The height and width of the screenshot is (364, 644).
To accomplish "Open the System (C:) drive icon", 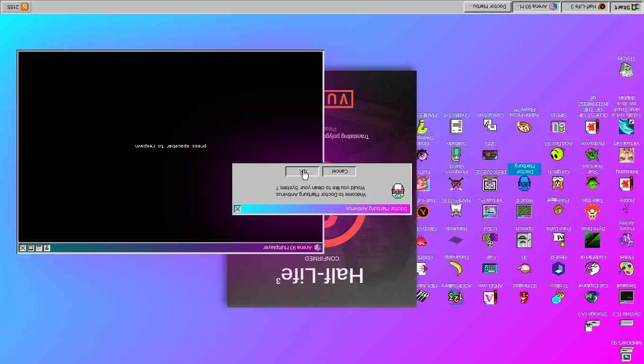I will coord(626,323).
